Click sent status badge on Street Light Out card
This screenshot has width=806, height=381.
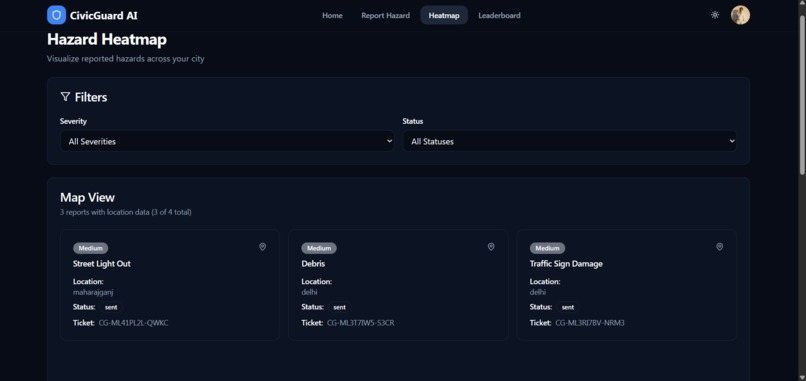[111, 307]
